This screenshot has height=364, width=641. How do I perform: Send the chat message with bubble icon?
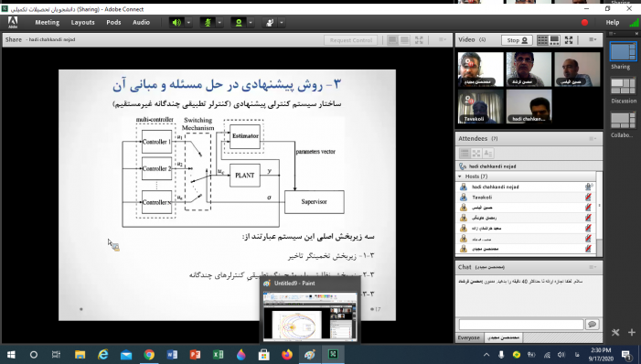[592, 325]
